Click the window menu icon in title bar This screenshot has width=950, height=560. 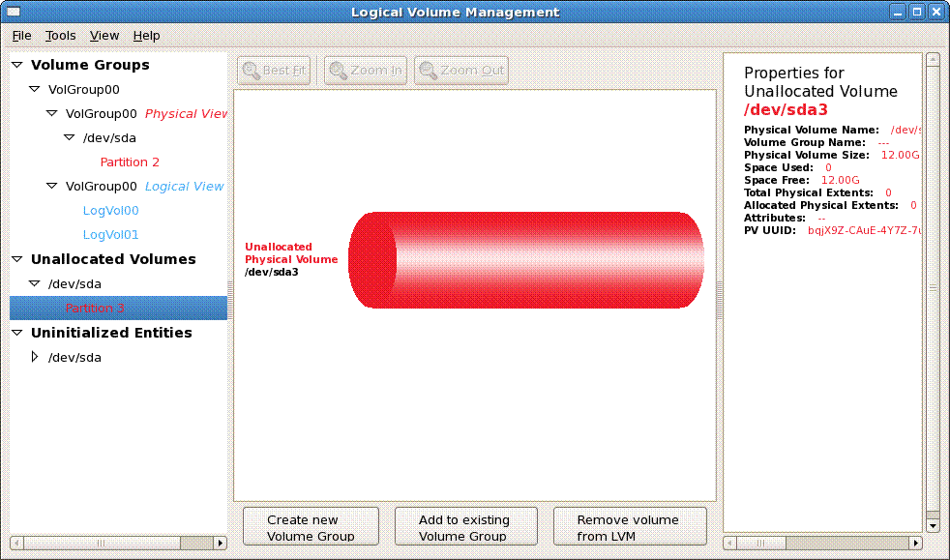[x=14, y=13]
